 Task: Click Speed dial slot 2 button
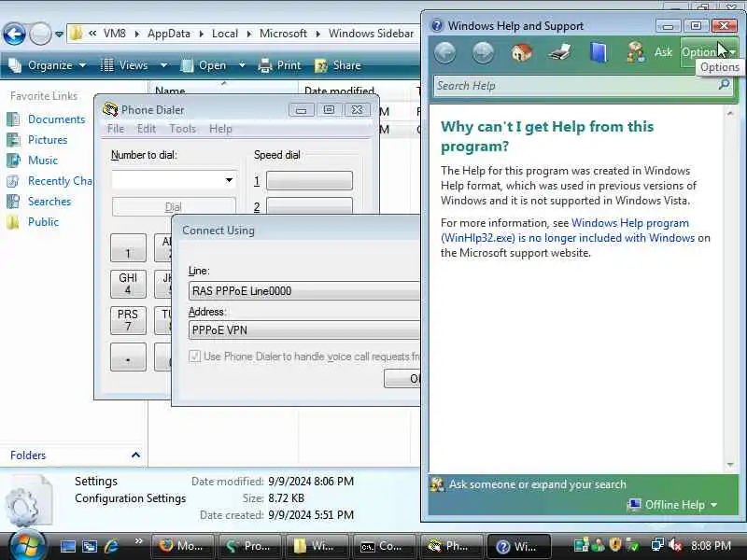tap(309, 205)
